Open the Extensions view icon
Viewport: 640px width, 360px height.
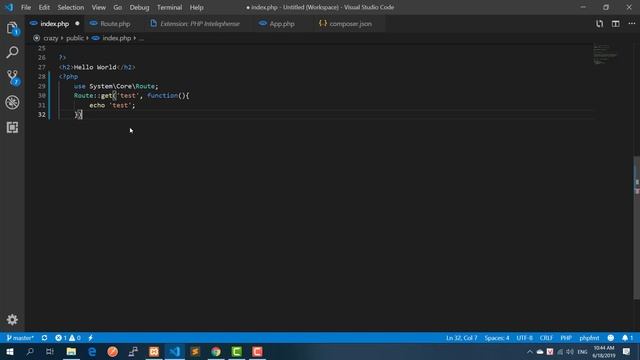tap(12, 127)
